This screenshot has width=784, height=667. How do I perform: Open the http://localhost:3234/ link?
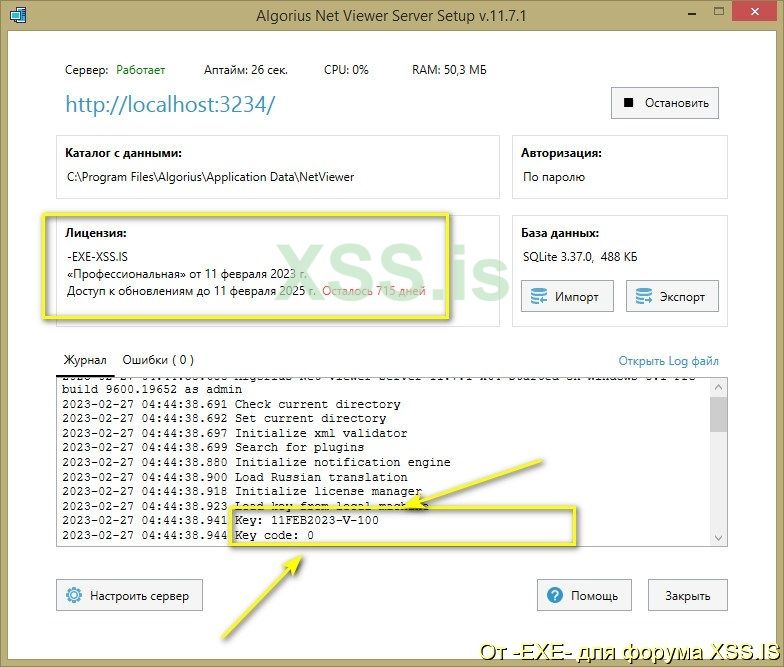point(170,104)
